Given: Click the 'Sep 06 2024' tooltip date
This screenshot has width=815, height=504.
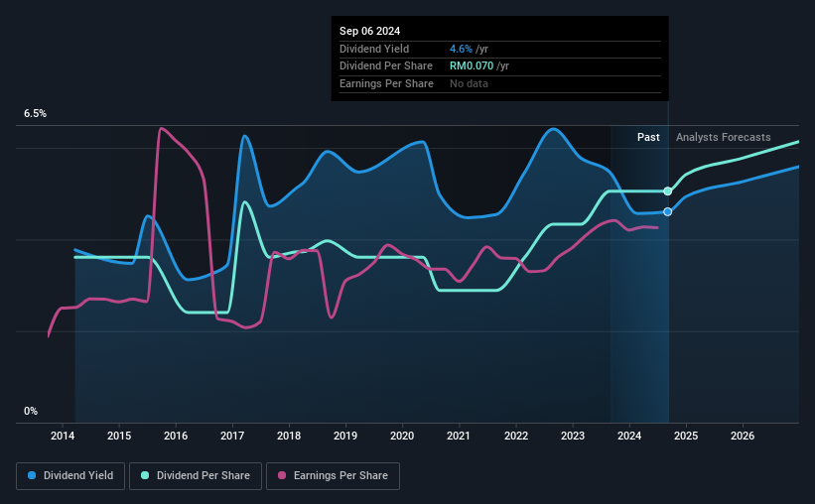Looking at the screenshot, I should [369, 31].
